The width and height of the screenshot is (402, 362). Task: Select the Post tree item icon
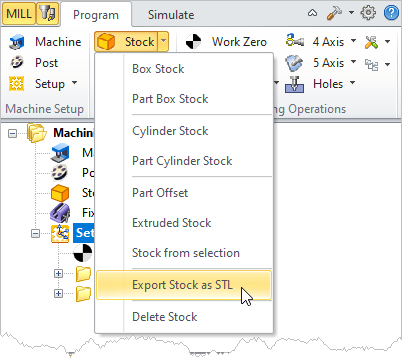[x=59, y=173]
